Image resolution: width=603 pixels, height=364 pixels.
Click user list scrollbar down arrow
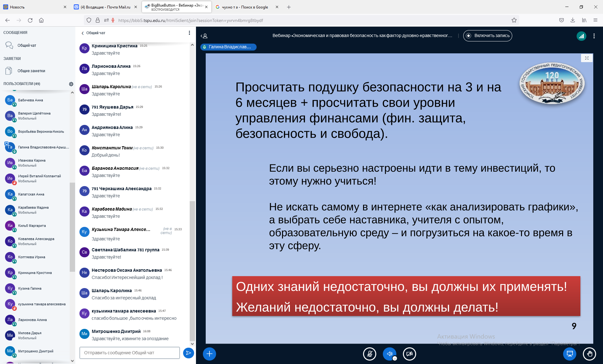pos(72,361)
